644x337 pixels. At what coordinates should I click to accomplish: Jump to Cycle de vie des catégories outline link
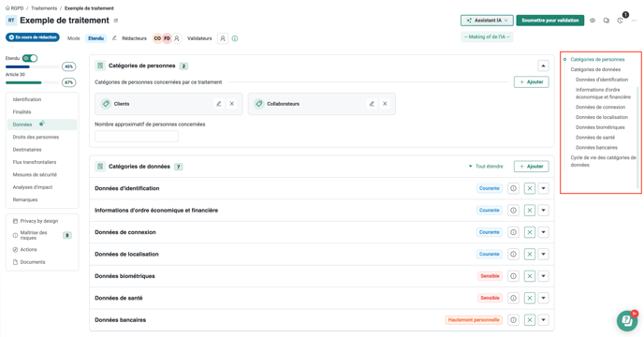(x=603, y=161)
